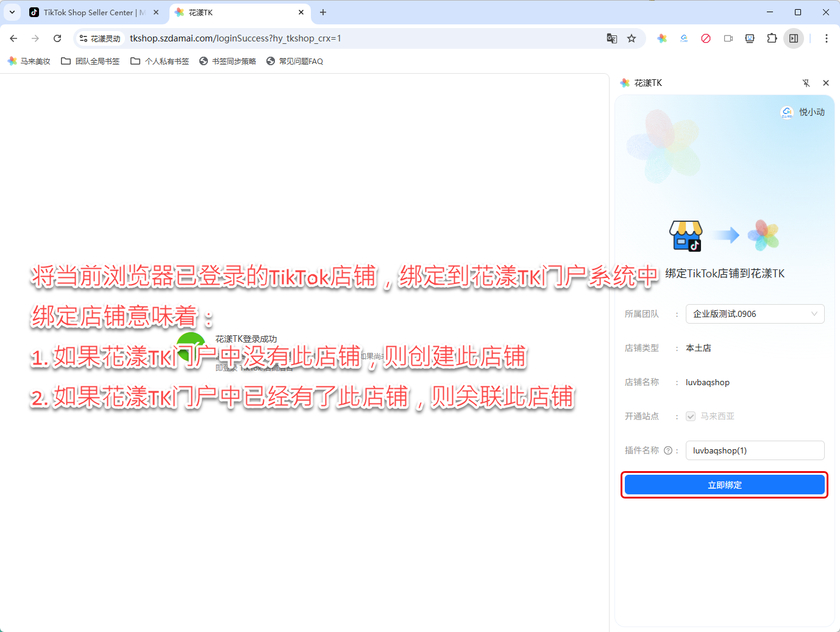
Task: Open the 常见问题FAQ bookmark link
Action: coord(294,61)
